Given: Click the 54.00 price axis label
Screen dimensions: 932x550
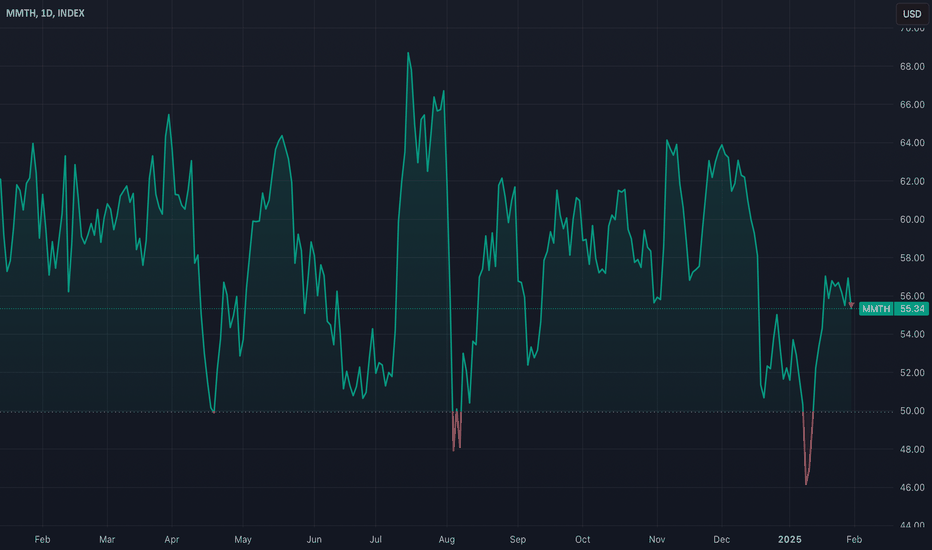Looking at the screenshot, I should click(x=912, y=334).
